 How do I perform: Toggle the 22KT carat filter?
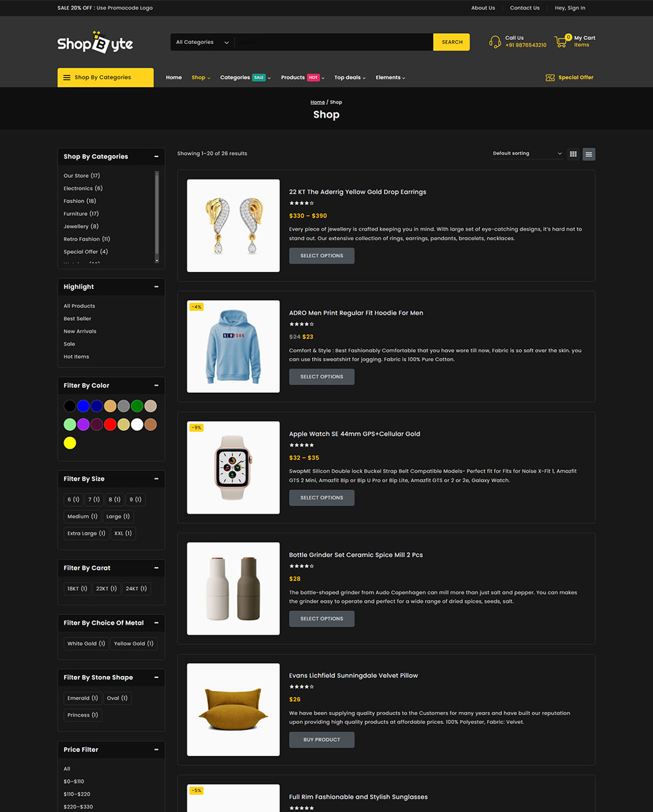106,589
